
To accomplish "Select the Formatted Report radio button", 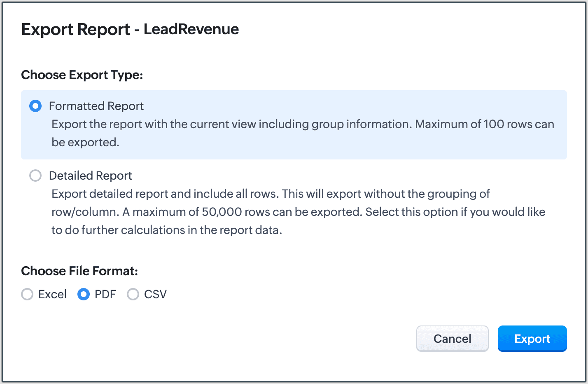I will pyautogui.click(x=35, y=106).
